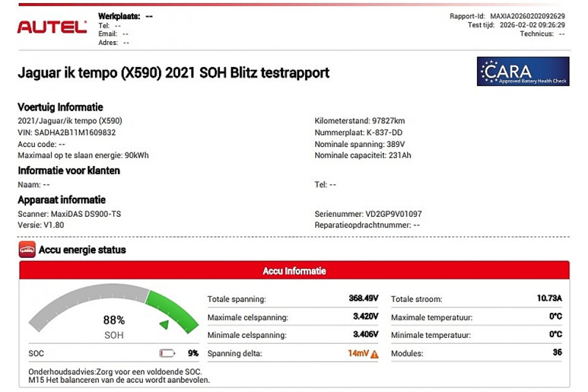Click the Nummerplaat K-837-DD text
Image resolution: width=588 pixels, height=392 pixels.
pyautogui.click(x=358, y=133)
